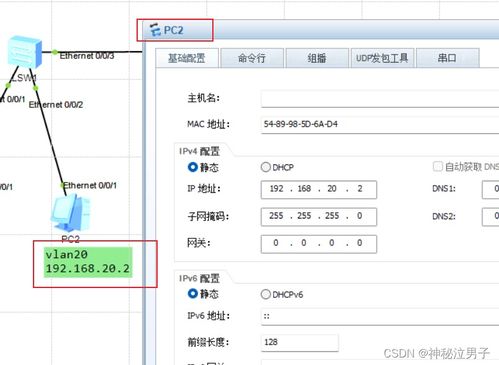Click the 网关 field 0.0.0.0
The height and width of the screenshot is (365, 499).
pos(319,244)
